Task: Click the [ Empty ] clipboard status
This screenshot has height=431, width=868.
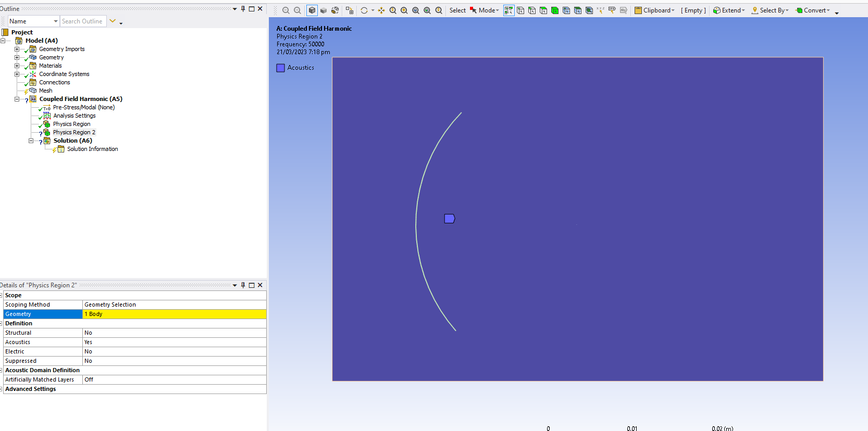Action: pyautogui.click(x=693, y=10)
